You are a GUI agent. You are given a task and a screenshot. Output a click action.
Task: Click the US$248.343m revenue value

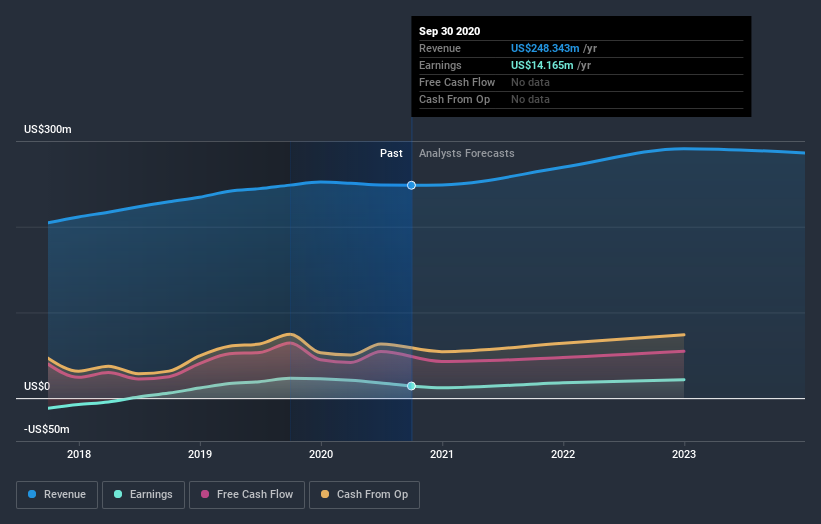click(545, 48)
